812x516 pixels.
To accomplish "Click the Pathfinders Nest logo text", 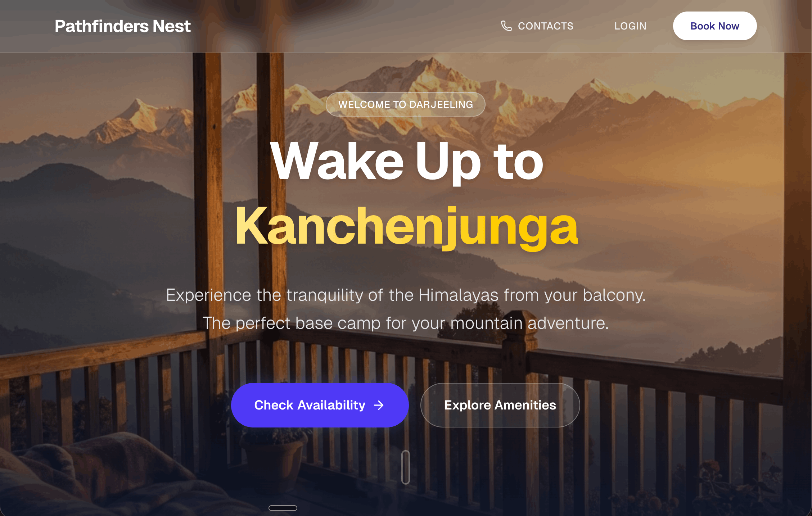I will click(x=122, y=26).
